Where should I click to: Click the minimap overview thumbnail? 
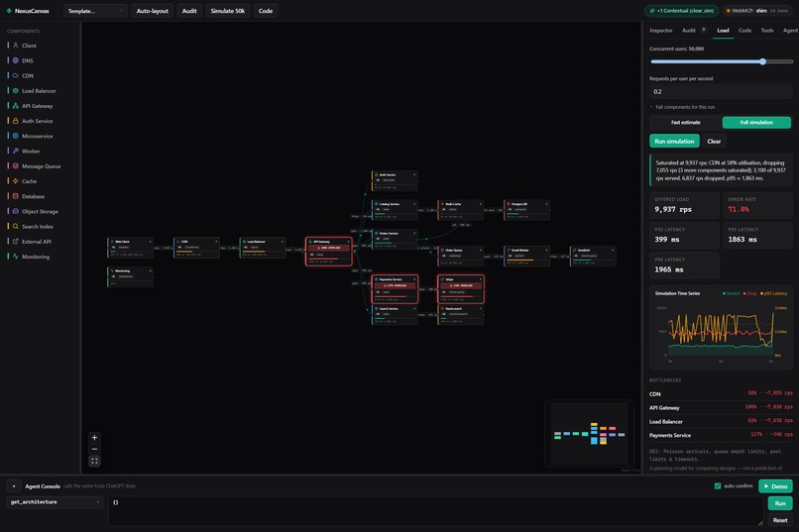point(589,433)
